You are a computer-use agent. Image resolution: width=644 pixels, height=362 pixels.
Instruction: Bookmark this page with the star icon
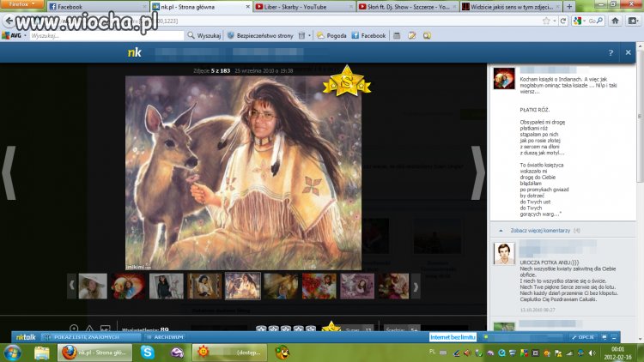click(546, 21)
